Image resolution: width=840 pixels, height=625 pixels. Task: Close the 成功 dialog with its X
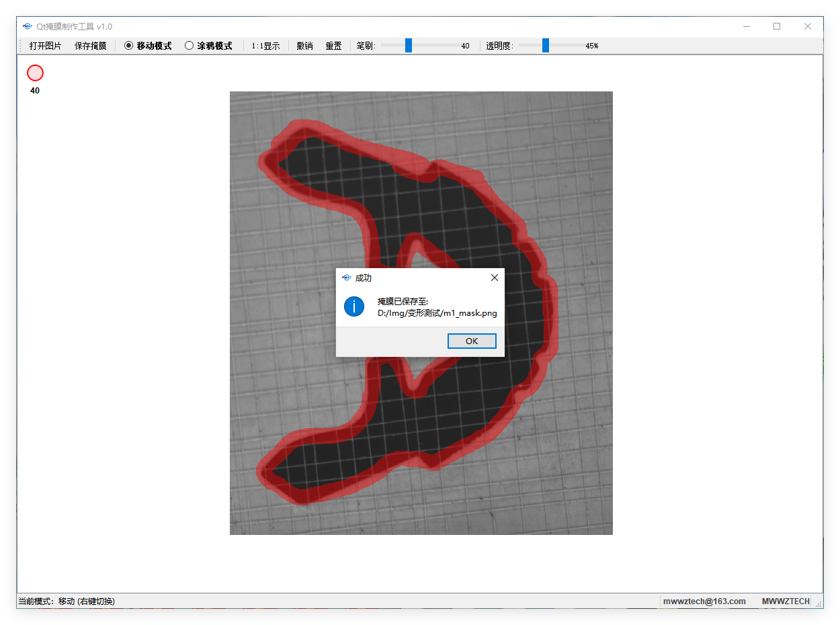pyautogui.click(x=495, y=278)
